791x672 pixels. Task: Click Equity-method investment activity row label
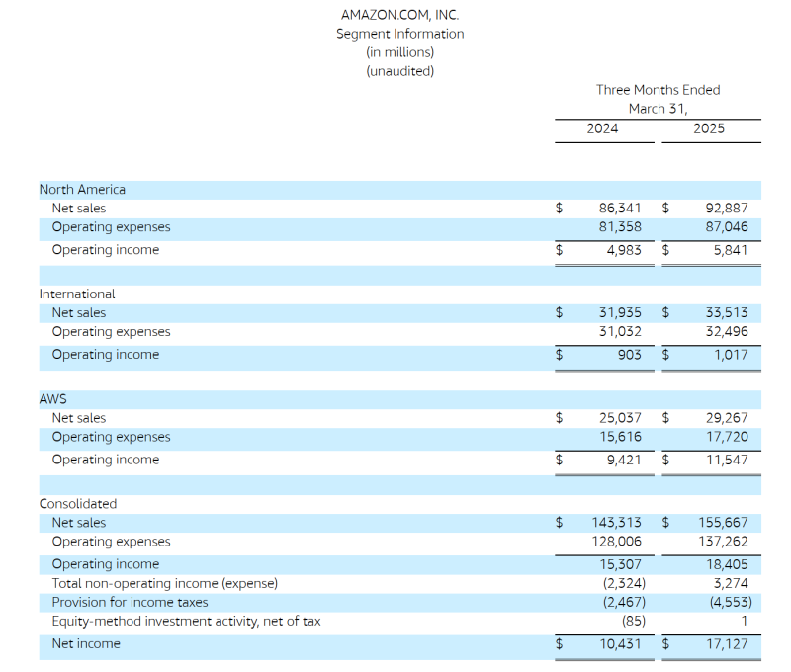point(186,622)
